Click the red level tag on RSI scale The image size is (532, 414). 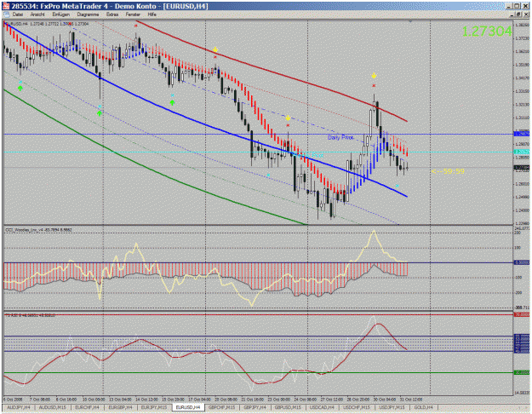tap(522, 315)
